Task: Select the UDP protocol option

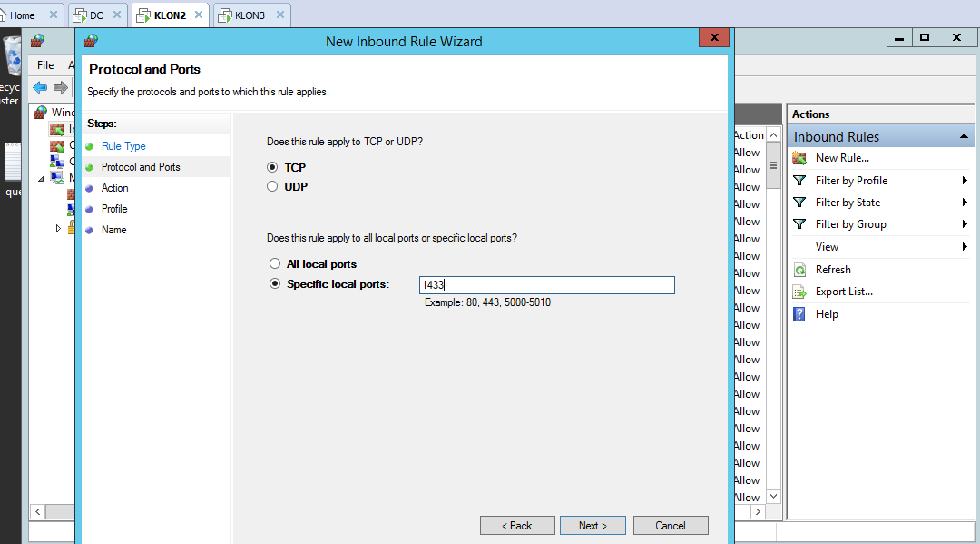Action: pos(272,187)
